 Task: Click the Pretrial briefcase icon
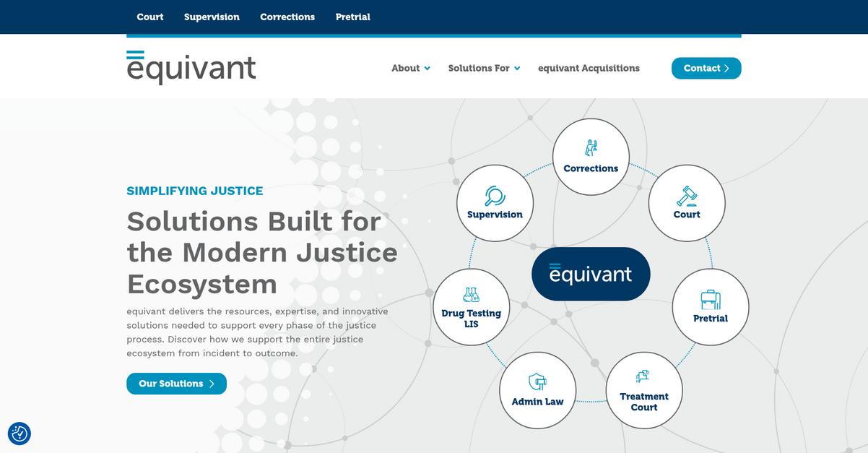tap(711, 300)
